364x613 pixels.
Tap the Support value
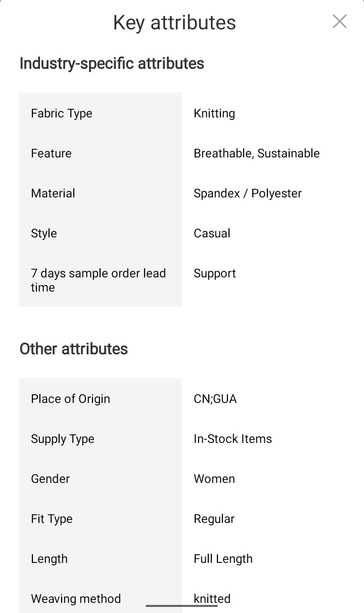click(214, 273)
